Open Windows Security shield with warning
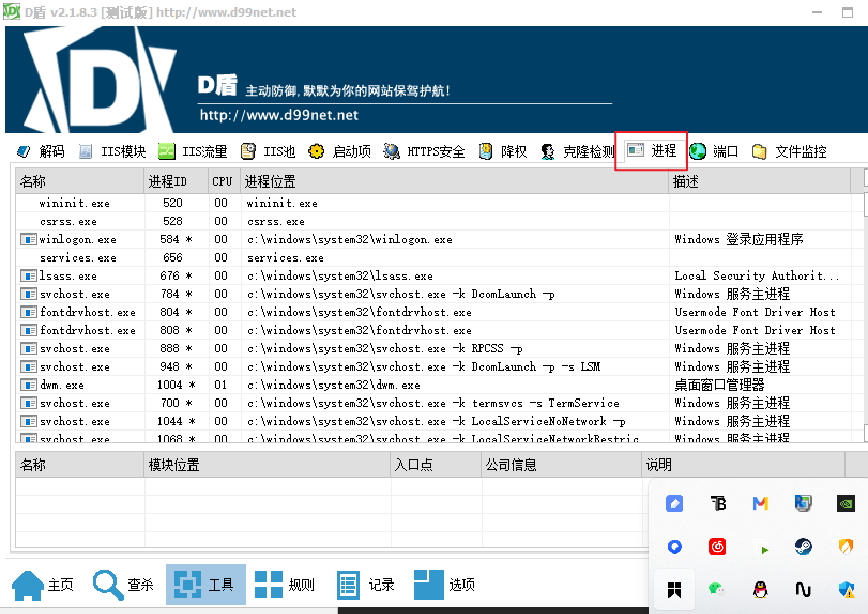This screenshot has height=614, width=868. click(846, 589)
